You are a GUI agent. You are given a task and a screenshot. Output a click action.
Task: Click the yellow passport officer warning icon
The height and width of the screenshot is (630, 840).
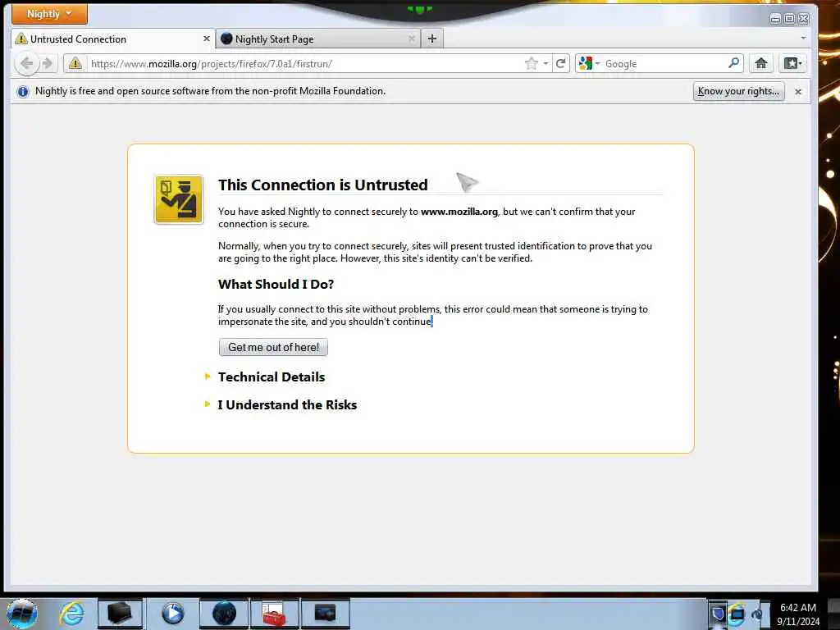[179, 199]
